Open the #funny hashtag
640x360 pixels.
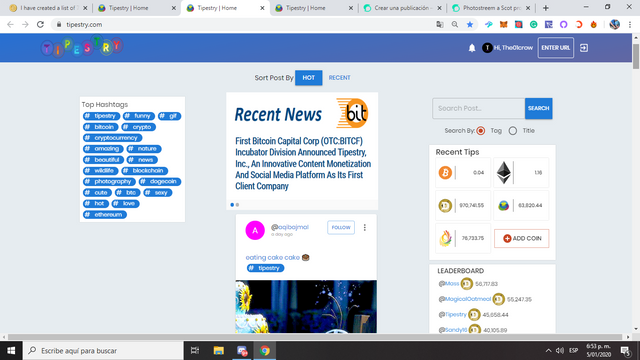[139, 116]
